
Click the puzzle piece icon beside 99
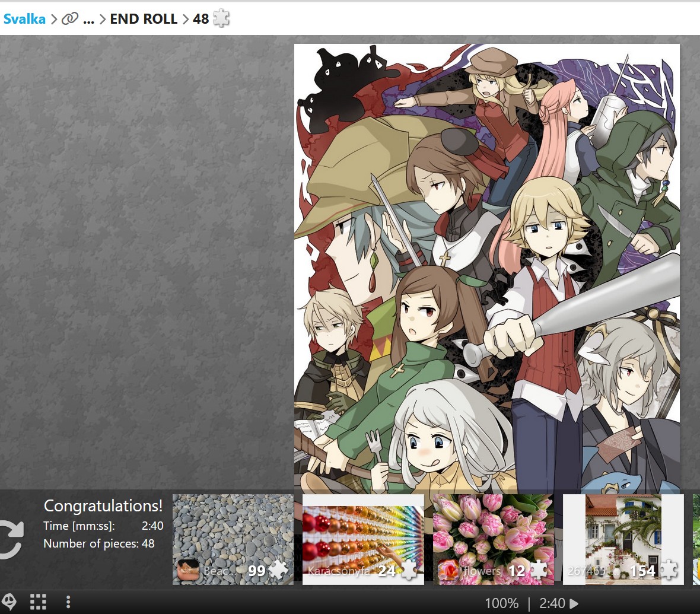(279, 570)
